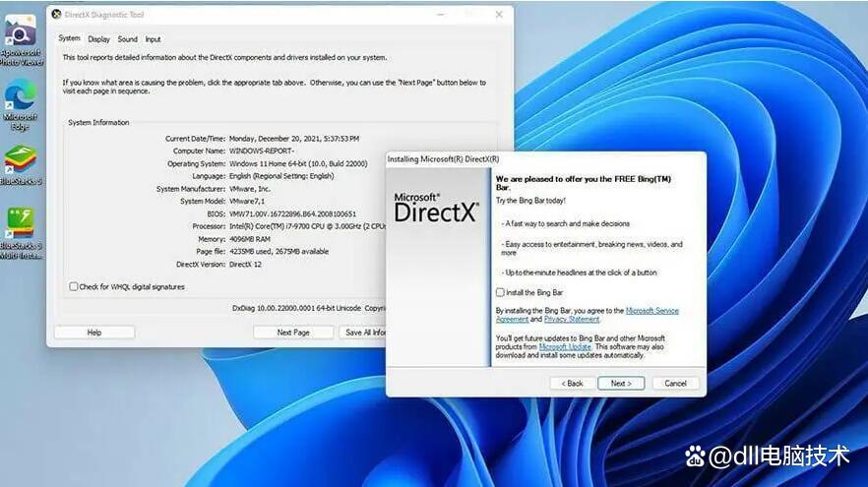Click the Installing Microsoft(R) DirectX(R) title bar
This screenshot has width=868, height=487.
point(545,158)
